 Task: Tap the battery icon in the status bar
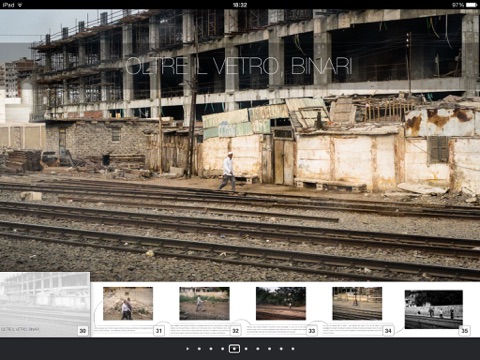472,5
